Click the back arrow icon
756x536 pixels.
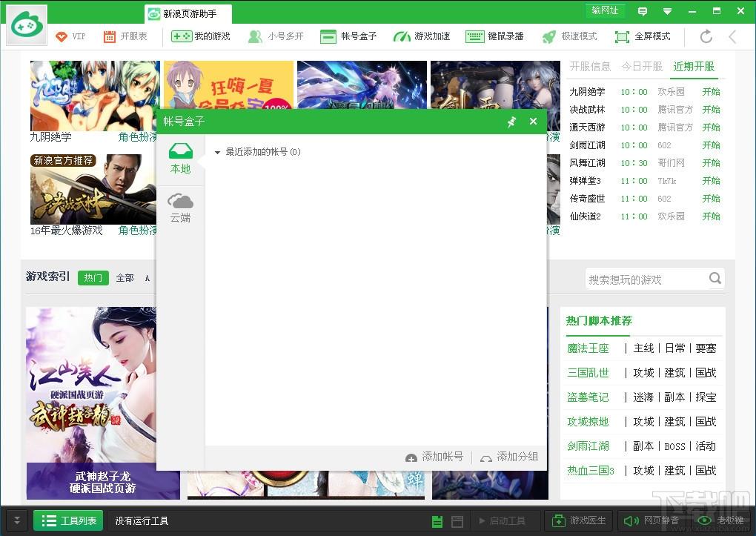(x=733, y=36)
